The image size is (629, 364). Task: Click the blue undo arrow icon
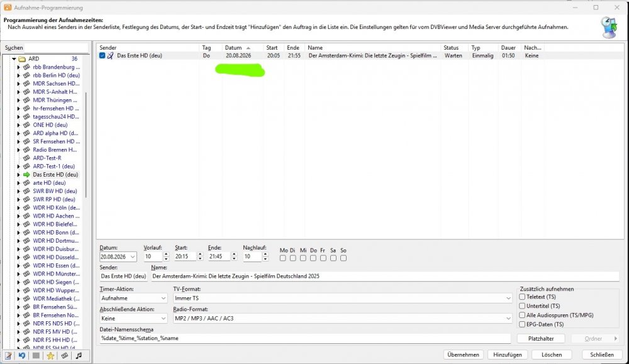pos(21,356)
